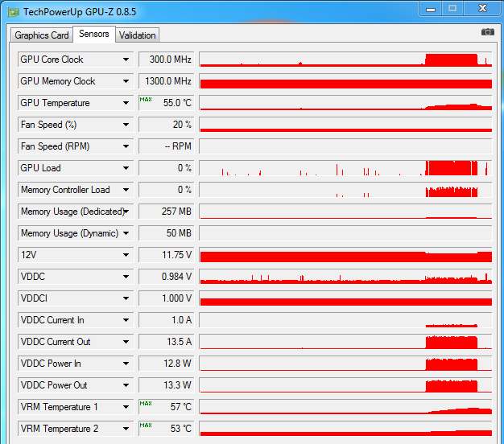Click the GPU Temperature history graph
Screen dimensions: 504x444
345,103
